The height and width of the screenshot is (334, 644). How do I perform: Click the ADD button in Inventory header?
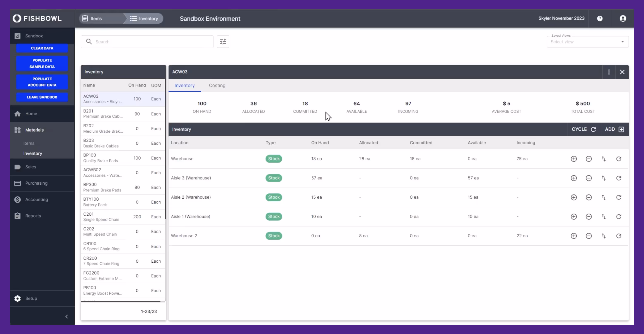coord(614,129)
